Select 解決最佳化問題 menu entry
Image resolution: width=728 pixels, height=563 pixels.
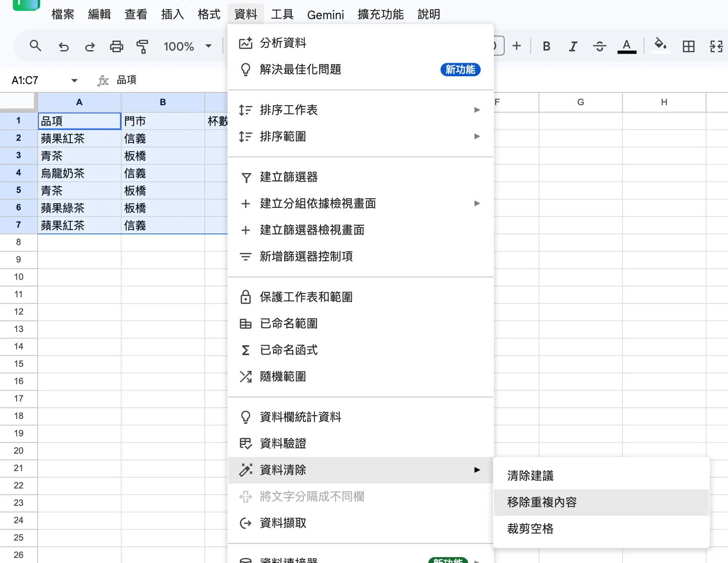click(360, 69)
